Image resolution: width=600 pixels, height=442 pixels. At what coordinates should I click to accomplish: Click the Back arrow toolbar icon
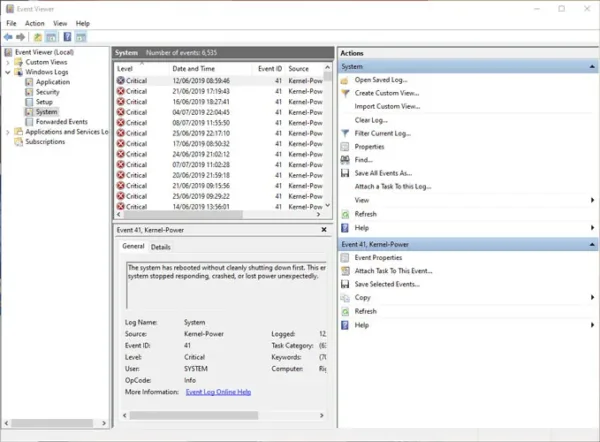point(8,37)
